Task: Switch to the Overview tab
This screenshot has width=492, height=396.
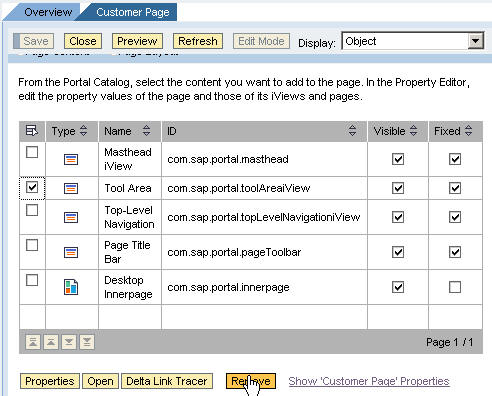Action: [x=48, y=12]
